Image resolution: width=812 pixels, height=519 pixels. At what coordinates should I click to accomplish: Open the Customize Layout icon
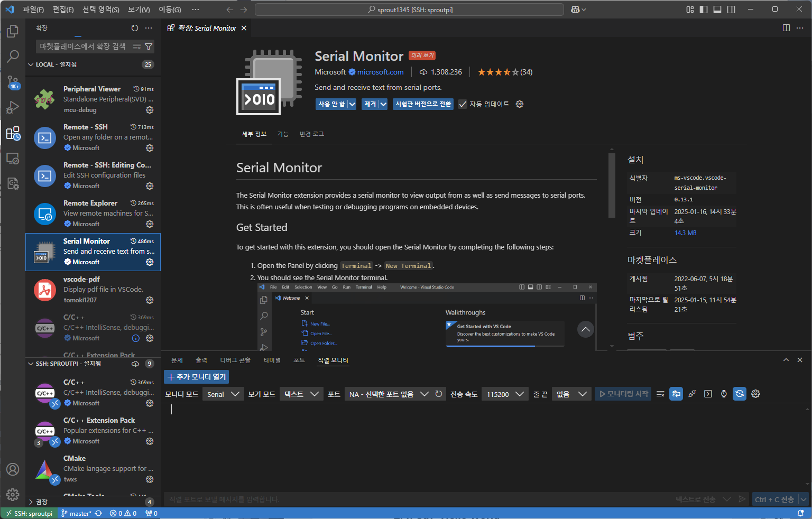pos(690,10)
